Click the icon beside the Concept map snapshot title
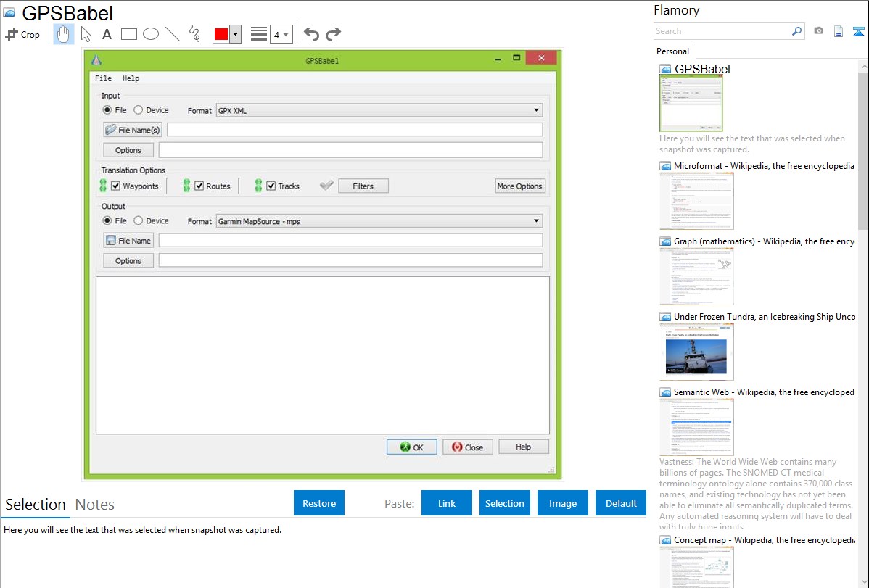This screenshot has height=588, width=869. coord(665,540)
